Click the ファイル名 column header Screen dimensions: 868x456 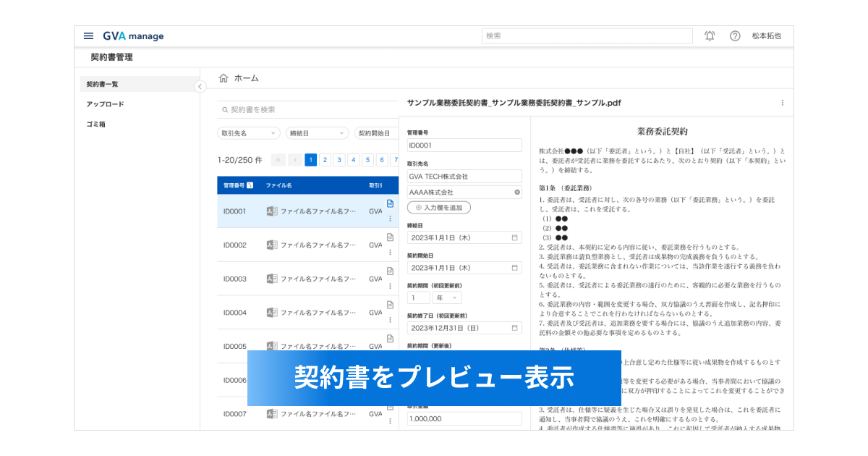pyautogui.click(x=278, y=186)
